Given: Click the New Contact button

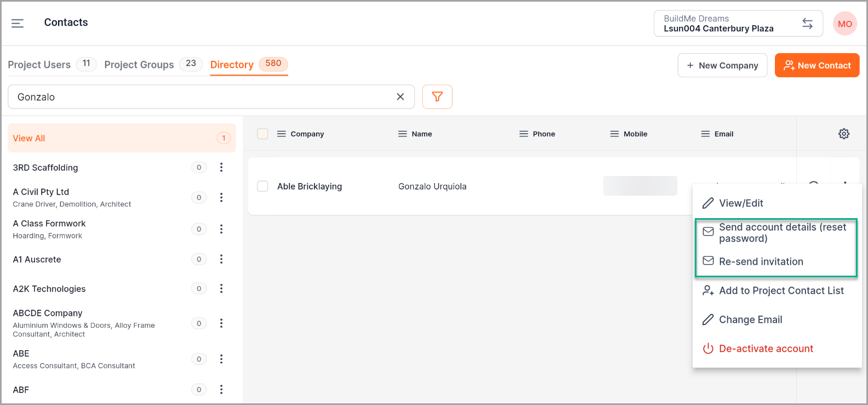Looking at the screenshot, I should (816, 65).
